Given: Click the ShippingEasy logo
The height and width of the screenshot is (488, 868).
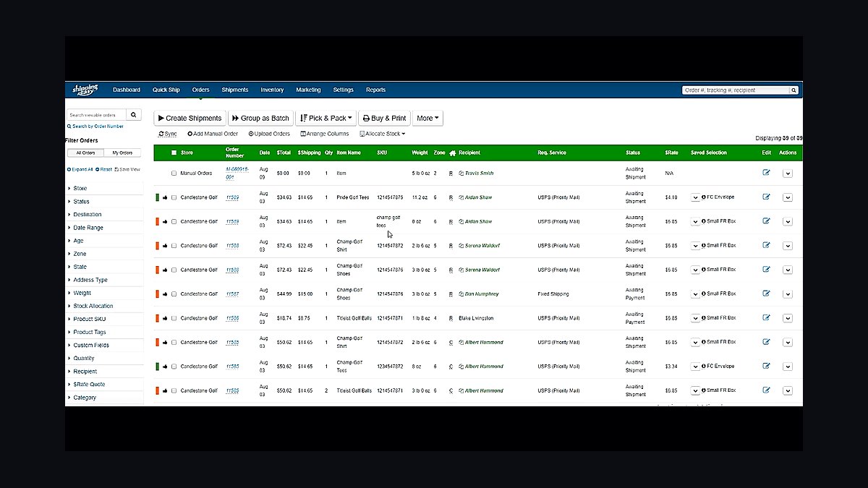Looking at the screenshot, I should 85,90.
